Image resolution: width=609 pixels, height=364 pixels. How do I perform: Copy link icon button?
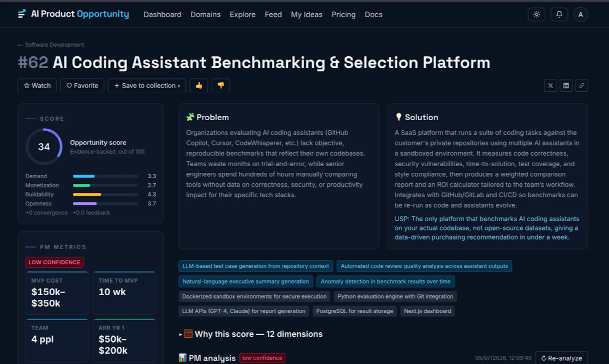(582, 86)
